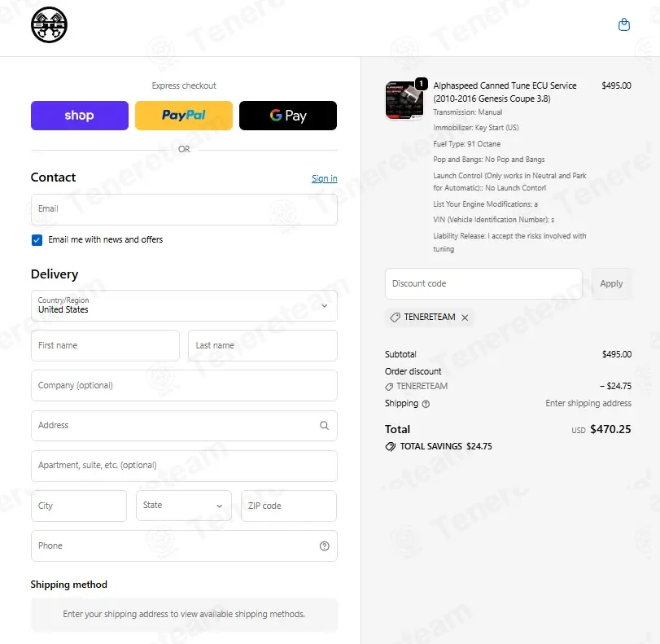Click the Address search magnifier icon
The image size is (660, 644).
[324, 426]
